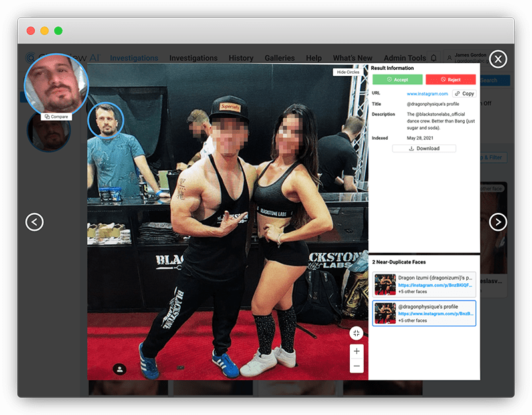
Task: Reject this result with the red button
Action: pyautogui.click(x=451, y=79)
